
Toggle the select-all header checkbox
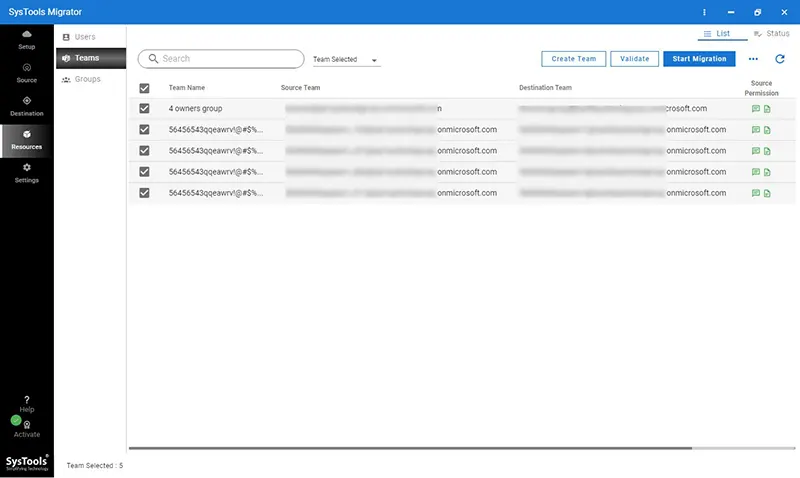pos(144,88)
